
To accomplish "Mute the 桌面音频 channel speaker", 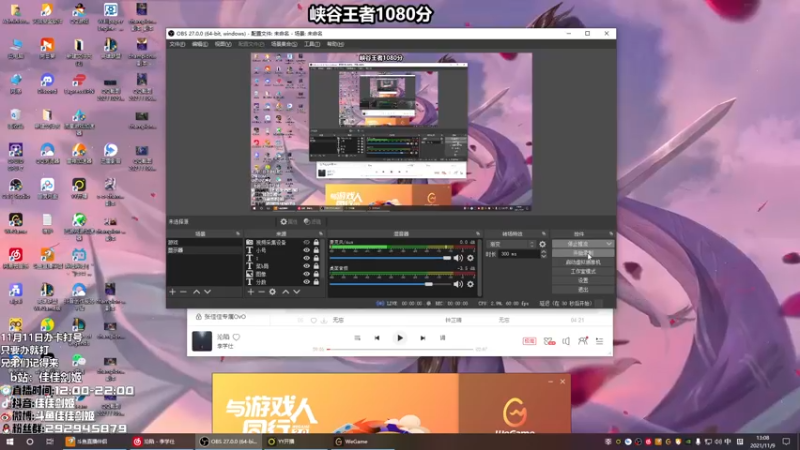I will coord(458,284).
